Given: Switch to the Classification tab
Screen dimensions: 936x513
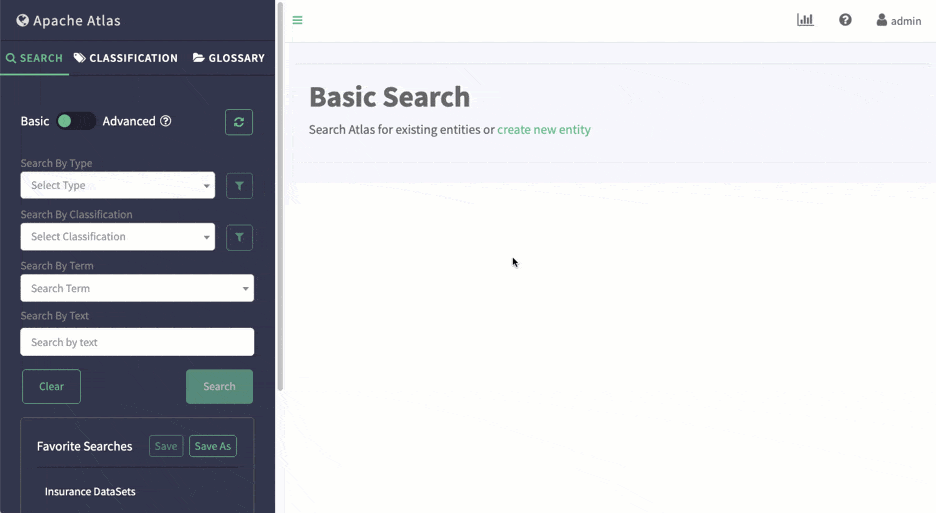Looking at the screenshot, I should pos(126,58).
